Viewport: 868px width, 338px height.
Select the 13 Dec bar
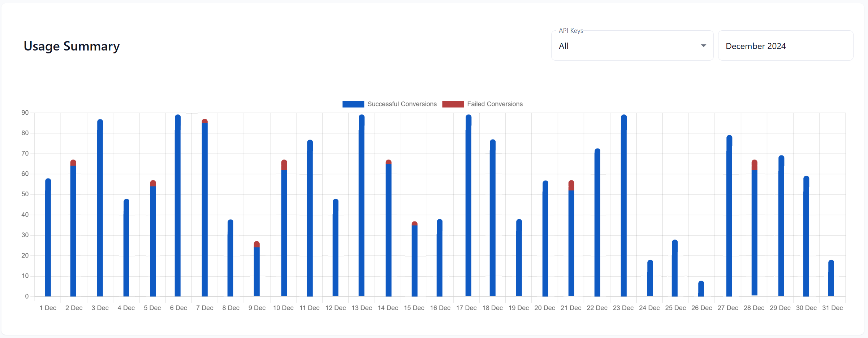362,206
